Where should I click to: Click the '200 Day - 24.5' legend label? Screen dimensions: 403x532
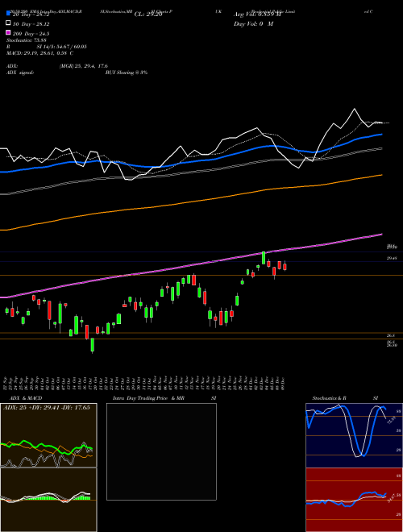pos(31,33)
